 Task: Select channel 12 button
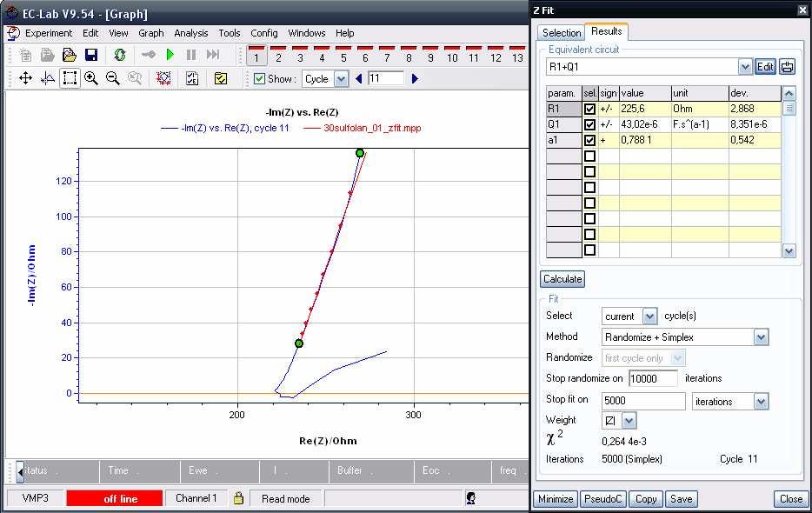click(x=496, y=56)
